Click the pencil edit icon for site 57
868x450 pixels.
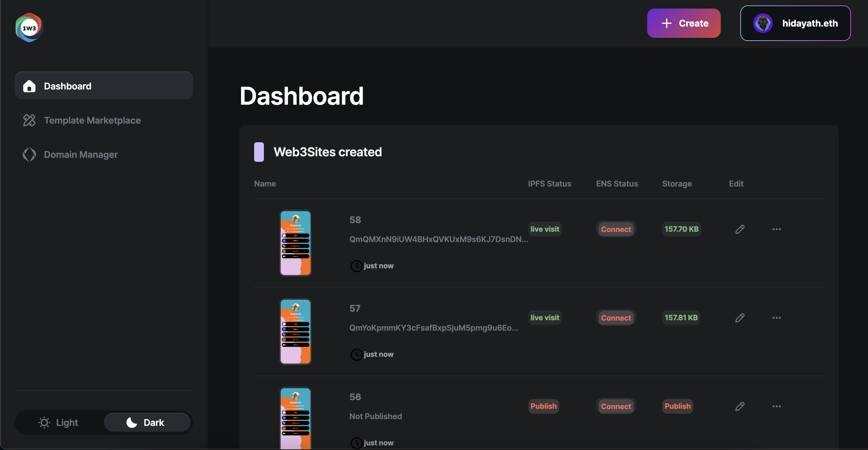[740, 318]
